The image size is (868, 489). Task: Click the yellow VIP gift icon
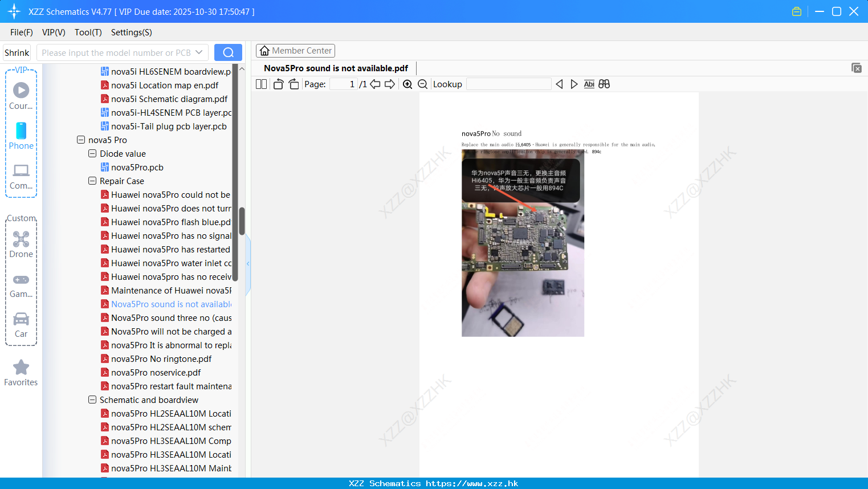point(797,11)
